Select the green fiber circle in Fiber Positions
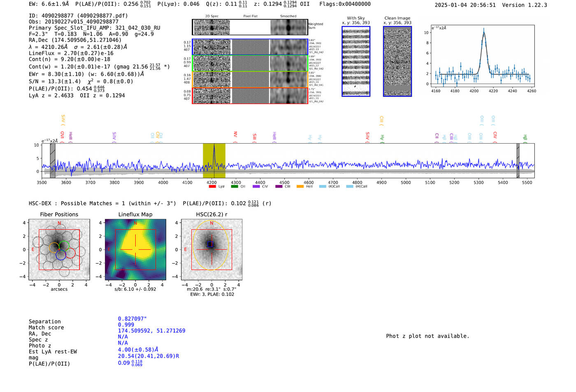The image size is (576, 392). pos(64,246)
